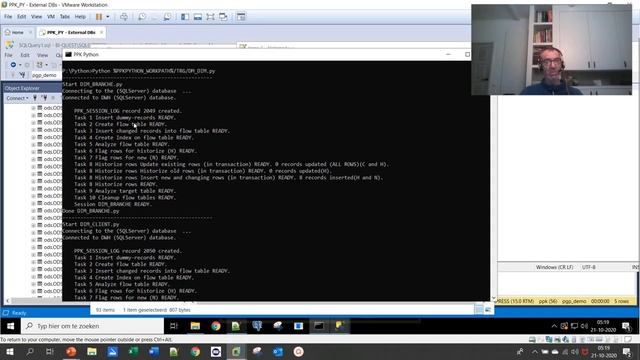Screen dimensions: 640x360
Task: Open Word from the host taskbar
Action: tap(154, 352)
